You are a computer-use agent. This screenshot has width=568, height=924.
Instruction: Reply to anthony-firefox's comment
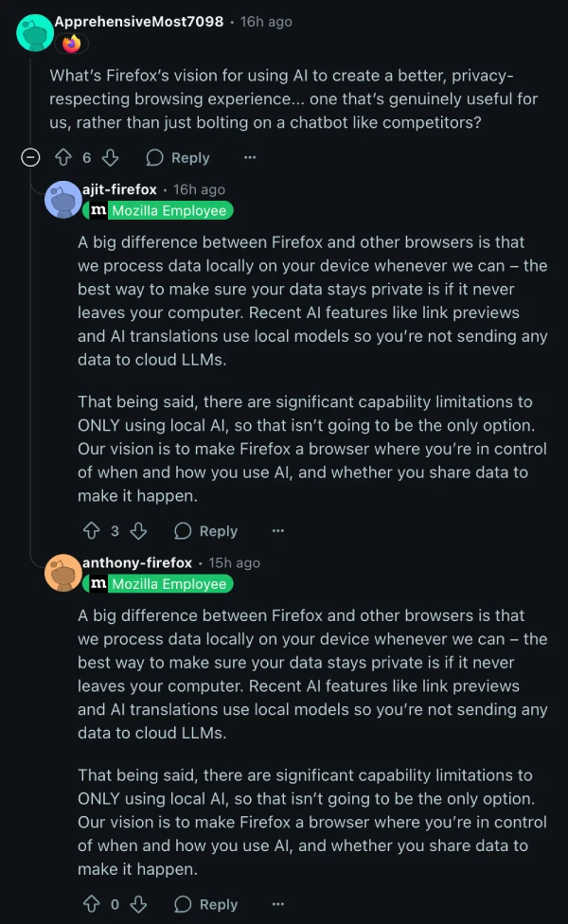[206, 904]
